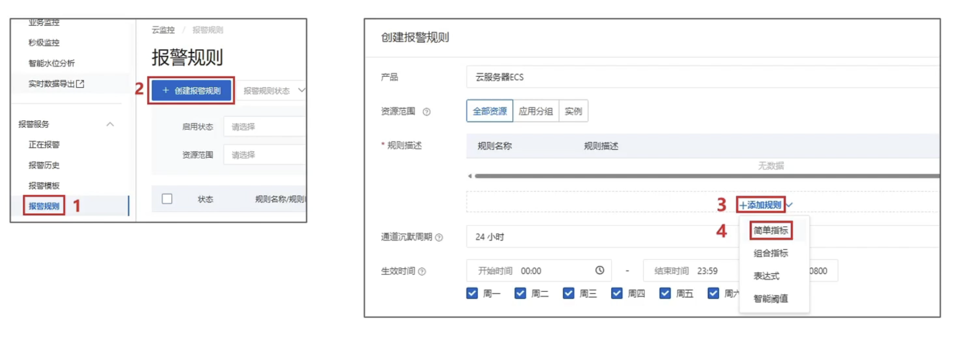Click the clock icon in the 开始时间 field
This screenshot has width=980, height=345.
coord(600,271)
